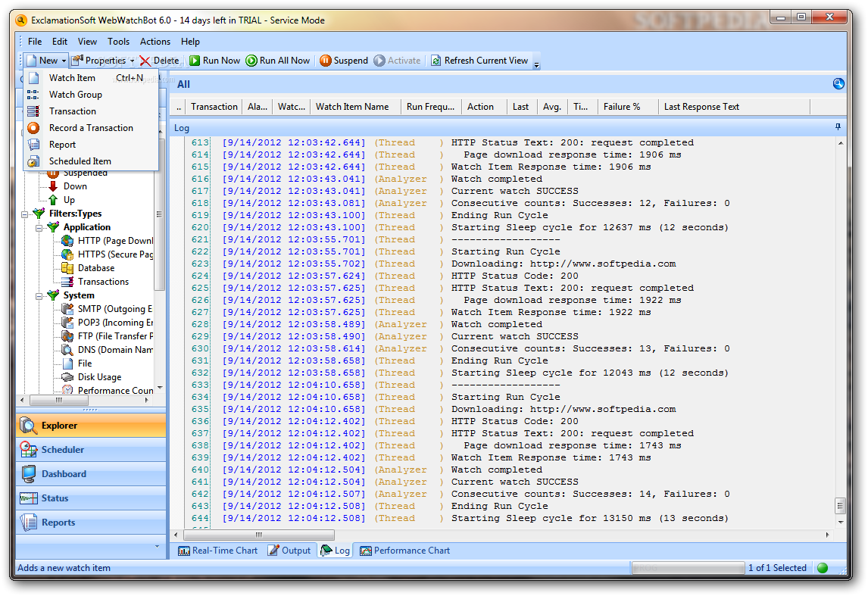Viewport: 868px width, 596px height.
Task: Sort by Run Frequency column
Action: 431,107
